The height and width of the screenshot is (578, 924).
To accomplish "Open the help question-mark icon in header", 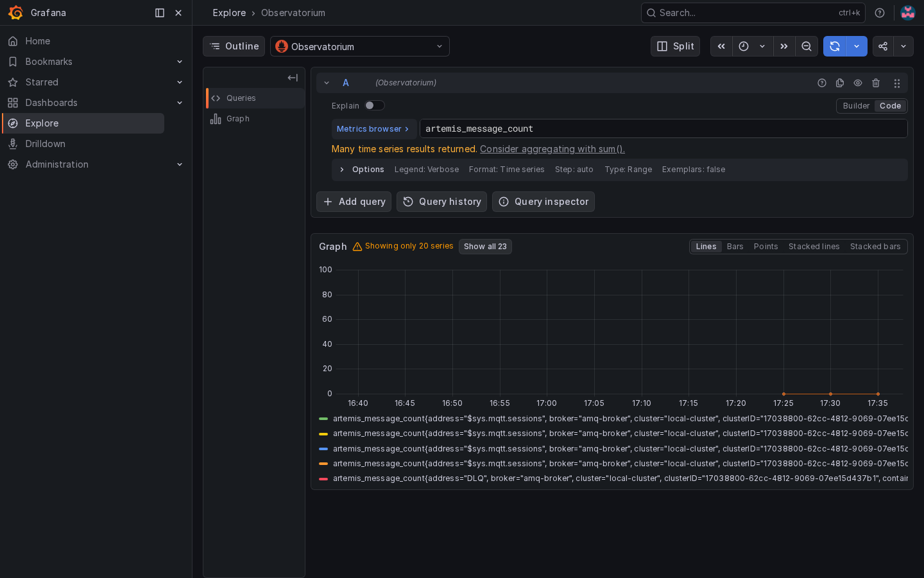I will (x=880, y=13).
